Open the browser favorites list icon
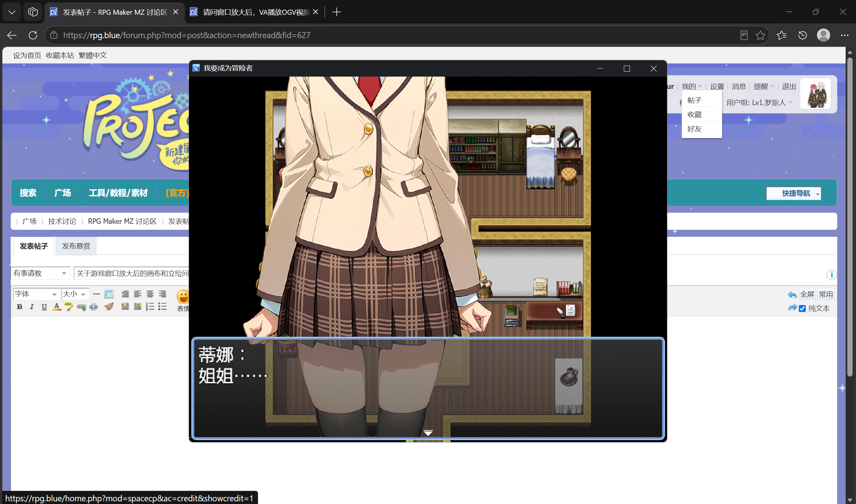This screenshot has height=504, width=856. click(781, 35)
